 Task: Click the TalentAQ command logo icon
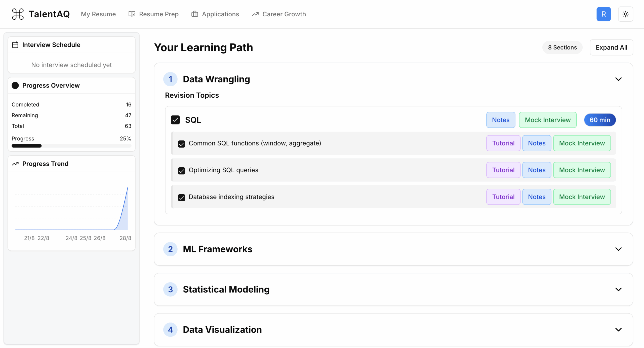(x=18, y=14)
